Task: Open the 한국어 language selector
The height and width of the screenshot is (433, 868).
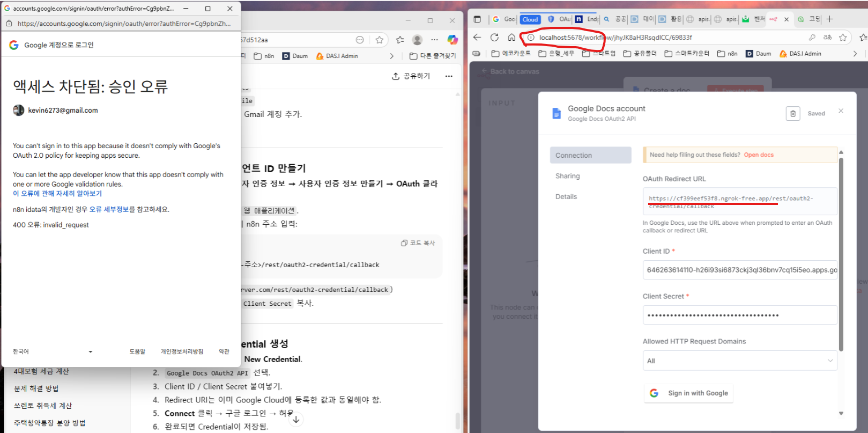Action: click(53, 351)
